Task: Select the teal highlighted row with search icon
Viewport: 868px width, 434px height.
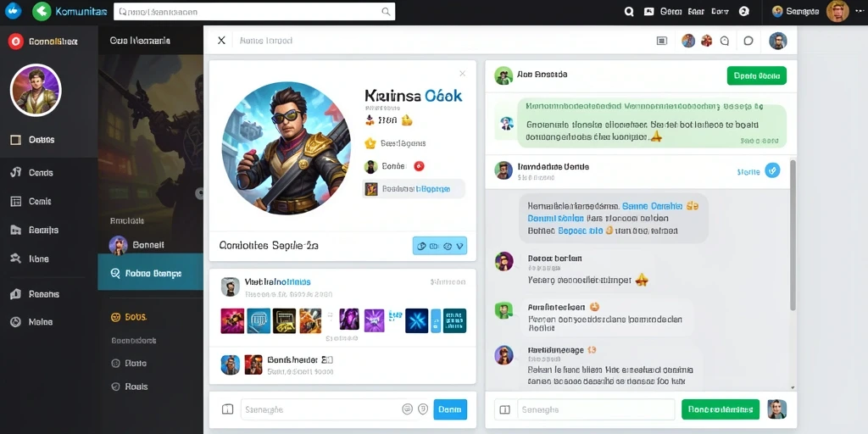Action: click(151, 272)
